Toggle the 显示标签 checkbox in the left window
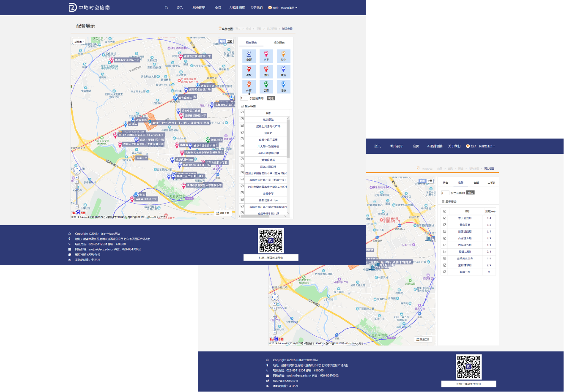This screenshot has width=564, height=392. click(x=242, y=106)
